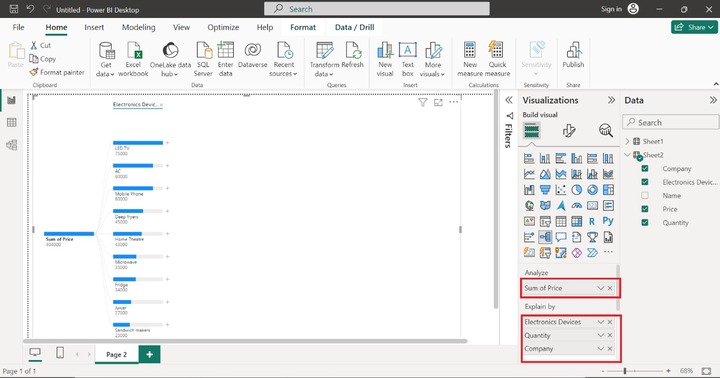Open dropdown for Sum of Price field

600,288
